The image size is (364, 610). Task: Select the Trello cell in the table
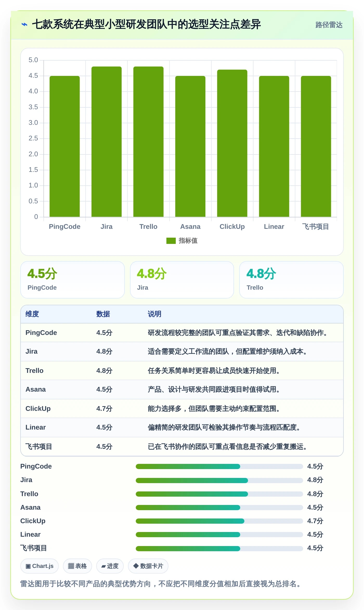coord(34,371)
